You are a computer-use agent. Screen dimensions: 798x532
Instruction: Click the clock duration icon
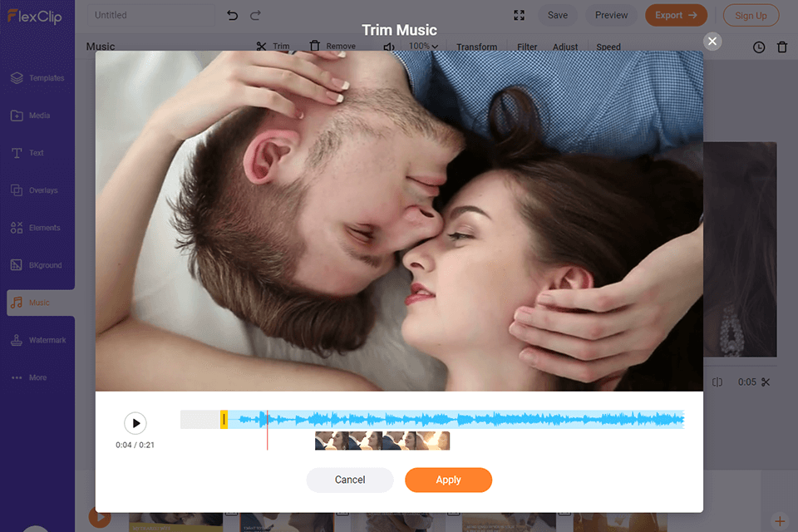pos(759,47)
